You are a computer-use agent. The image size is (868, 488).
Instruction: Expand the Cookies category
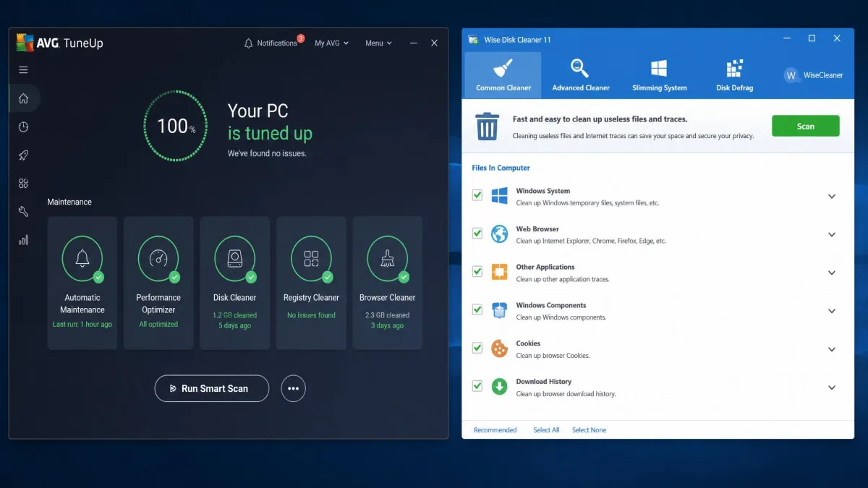pyautogui.click(x=832, y=349)
